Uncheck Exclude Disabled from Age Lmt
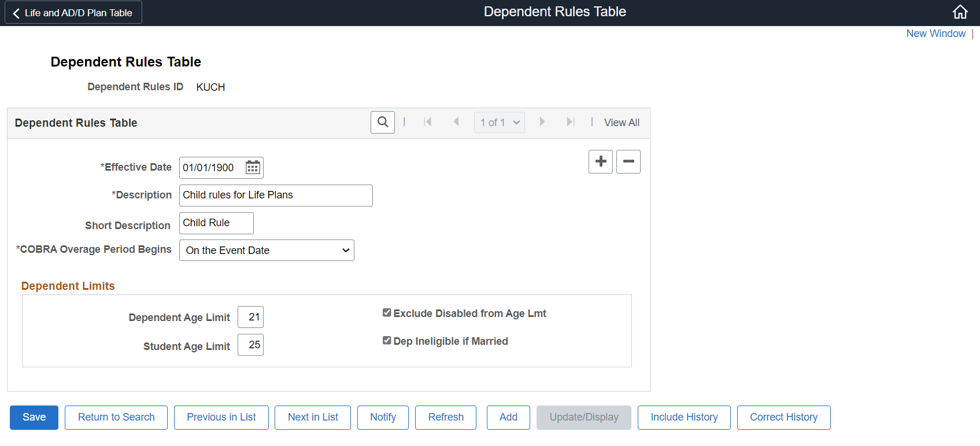The image size is (980, 446). click(387, 313)
